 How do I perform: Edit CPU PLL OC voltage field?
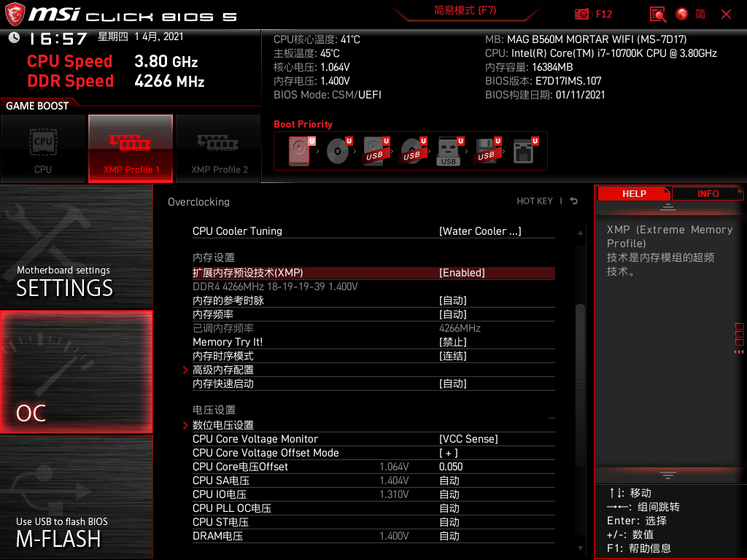(449, 508)
